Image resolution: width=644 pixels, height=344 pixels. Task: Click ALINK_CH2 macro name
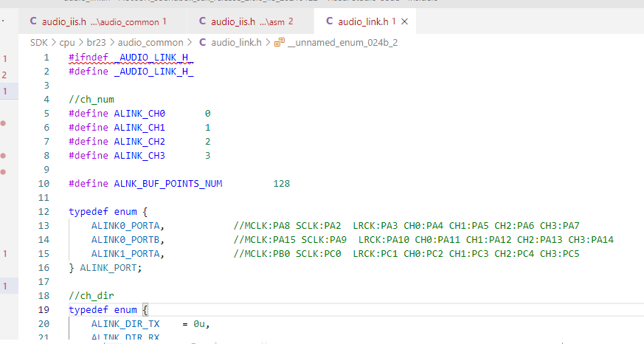tap(139, 142)
